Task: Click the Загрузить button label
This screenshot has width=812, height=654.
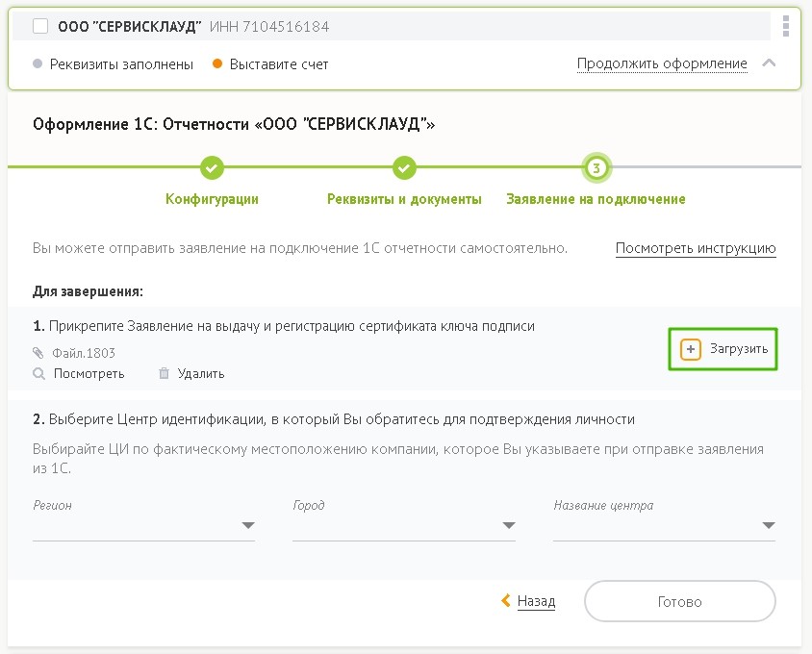Action: pos(739,349)
